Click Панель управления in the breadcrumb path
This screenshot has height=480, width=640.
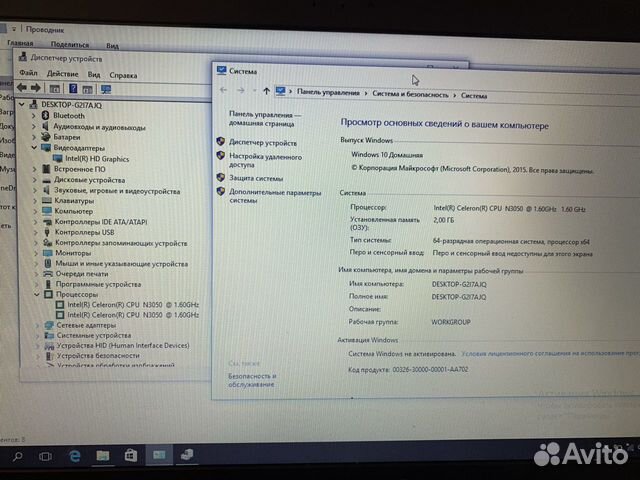[x=328, y=93]
